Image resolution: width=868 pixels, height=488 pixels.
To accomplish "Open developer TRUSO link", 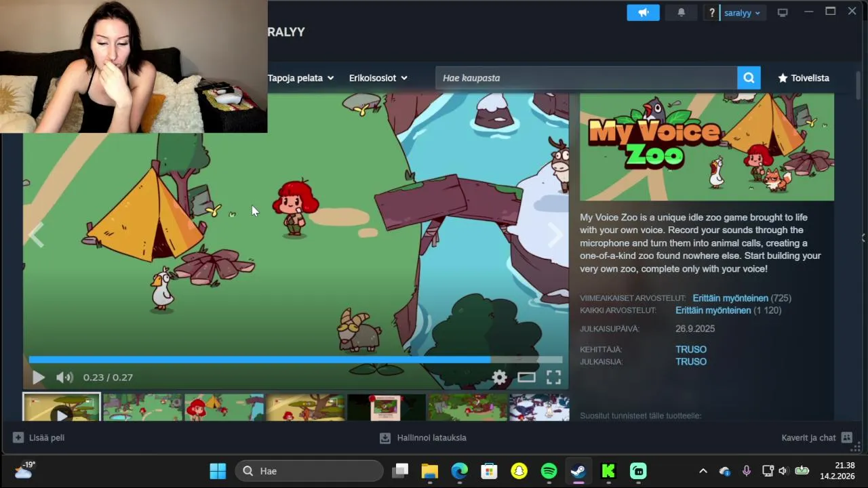I will click(691, 350).
